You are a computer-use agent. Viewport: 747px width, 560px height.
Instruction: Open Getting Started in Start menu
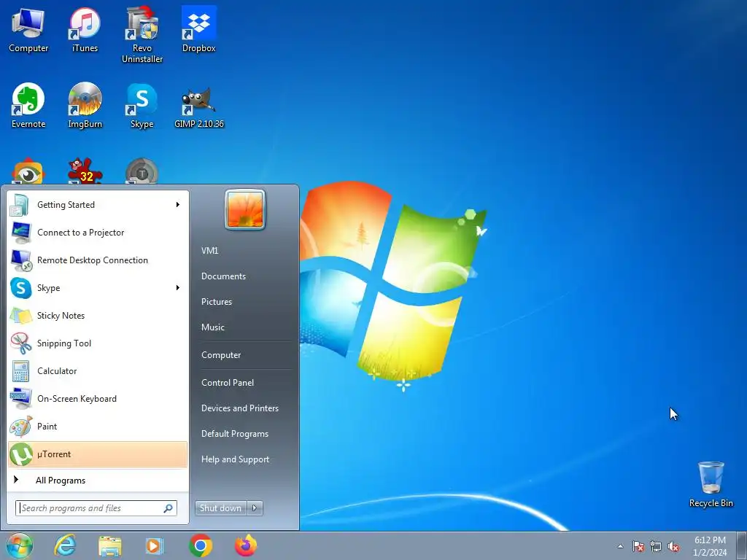click(x=98, y=205)
